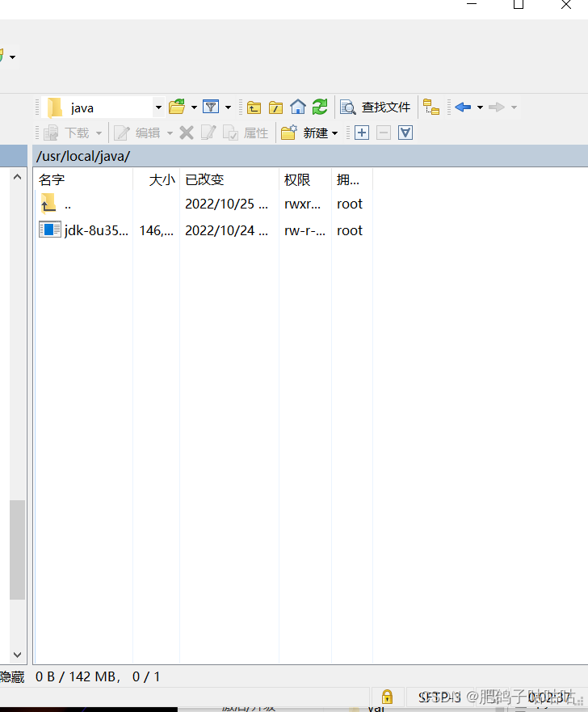The height and width of the screenshot is (712, 588).
Task: Click left panel scrollbar up arrow
Action: pyautogui.click(x=17, y=177)
